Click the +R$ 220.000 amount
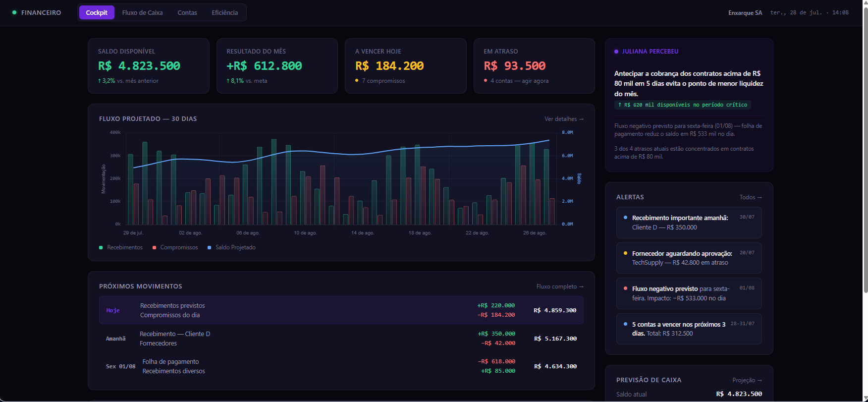868x402 pixels. 496,305
